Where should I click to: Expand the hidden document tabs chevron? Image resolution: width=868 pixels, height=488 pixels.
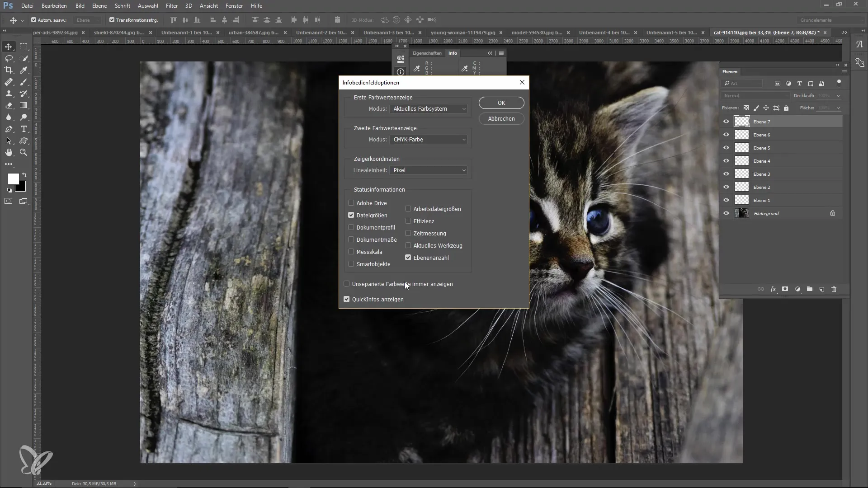click(x=844, y=33)
